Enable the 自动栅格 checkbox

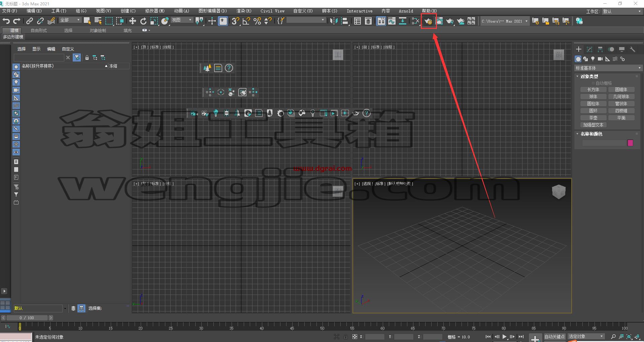[x=593, y=83]
